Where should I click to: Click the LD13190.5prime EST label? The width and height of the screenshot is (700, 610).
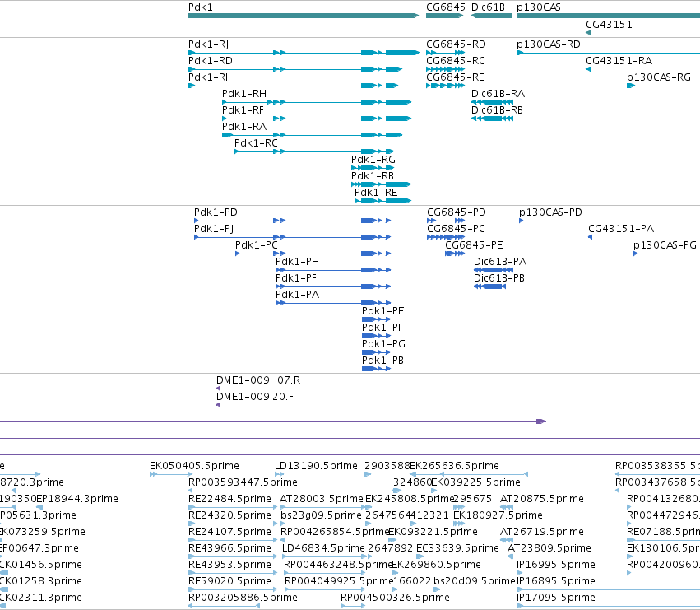pyautogui.click(x=316, y=466)
